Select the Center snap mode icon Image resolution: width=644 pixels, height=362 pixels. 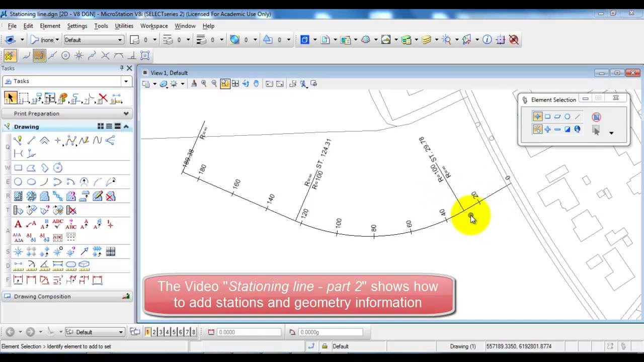tap(65, 56)
